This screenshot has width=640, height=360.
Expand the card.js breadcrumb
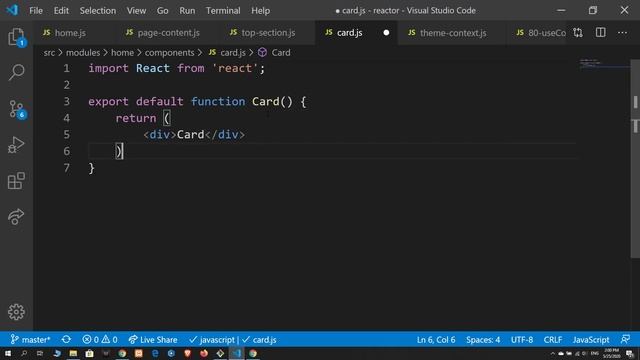coord(227,53)
